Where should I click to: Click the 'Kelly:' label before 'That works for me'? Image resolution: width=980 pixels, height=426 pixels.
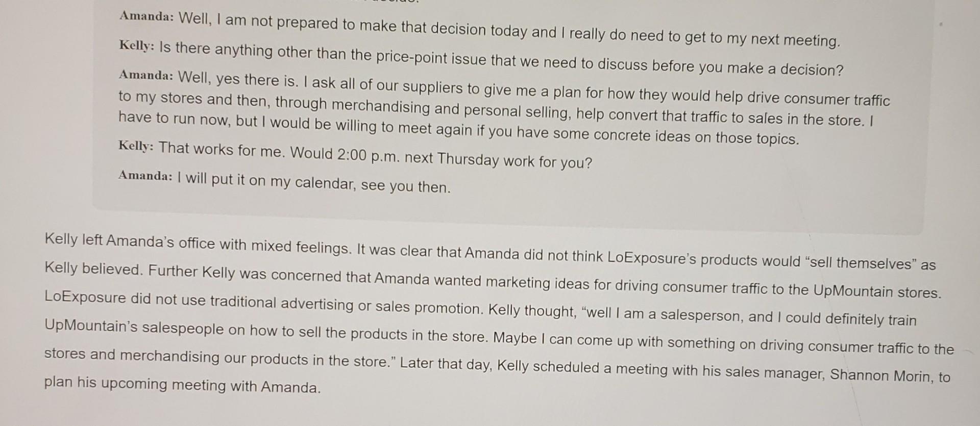(136, 146)
